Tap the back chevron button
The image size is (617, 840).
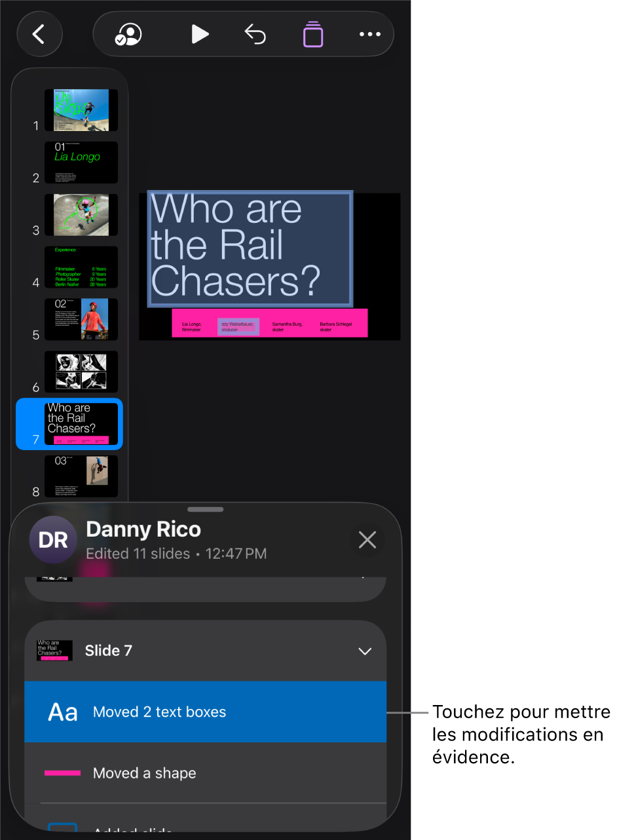[x=39, y=34]
